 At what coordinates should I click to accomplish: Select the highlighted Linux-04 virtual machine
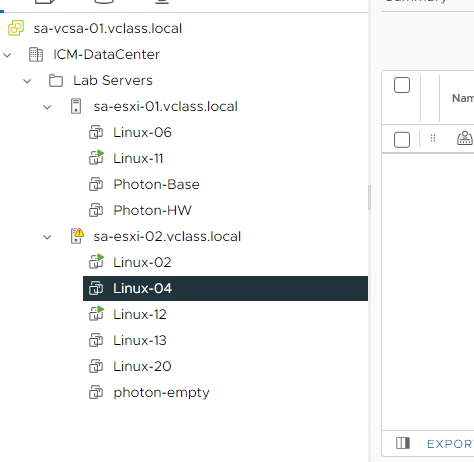click(225, 288)
